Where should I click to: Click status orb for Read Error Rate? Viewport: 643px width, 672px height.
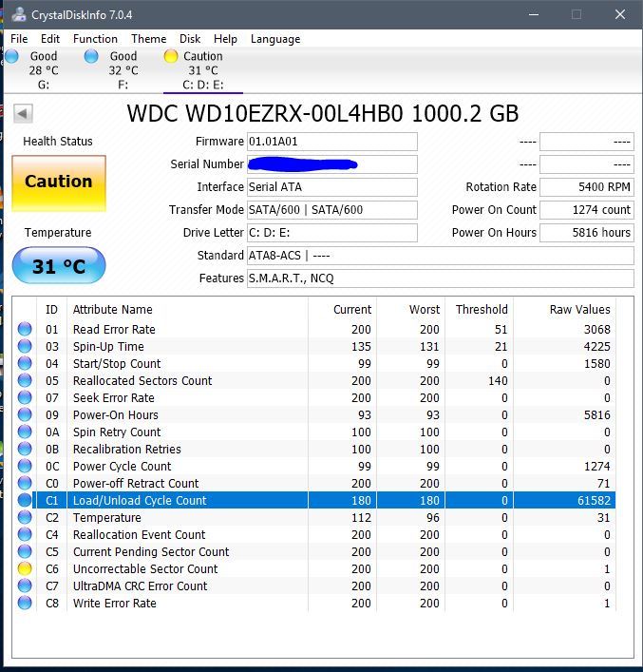pos(25,329)
